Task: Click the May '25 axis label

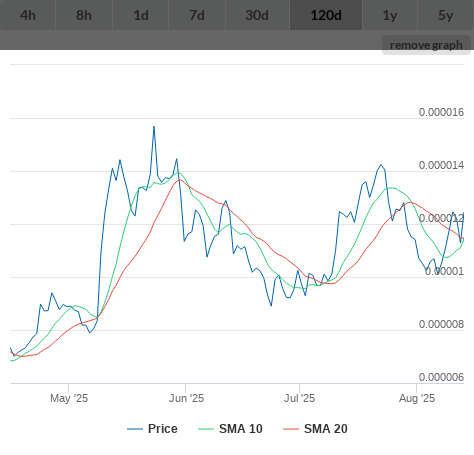Action: (x=69, y=398)
